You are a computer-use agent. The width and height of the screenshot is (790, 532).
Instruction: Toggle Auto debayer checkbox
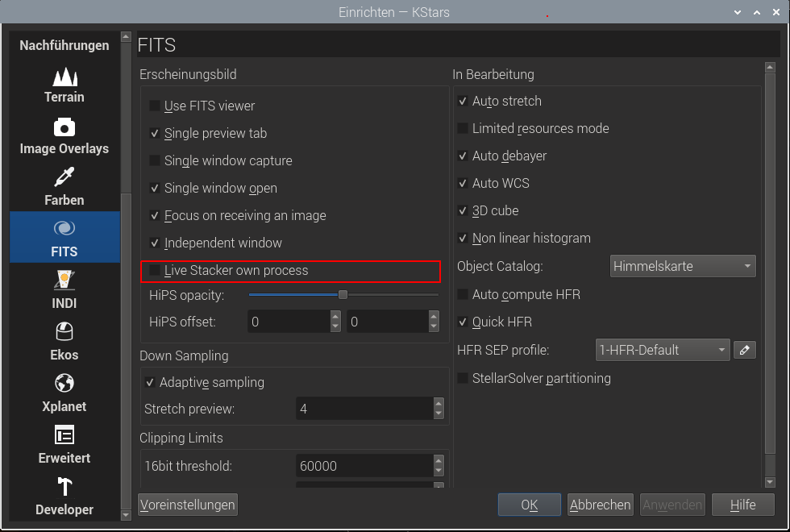click(x=463, y=156)
